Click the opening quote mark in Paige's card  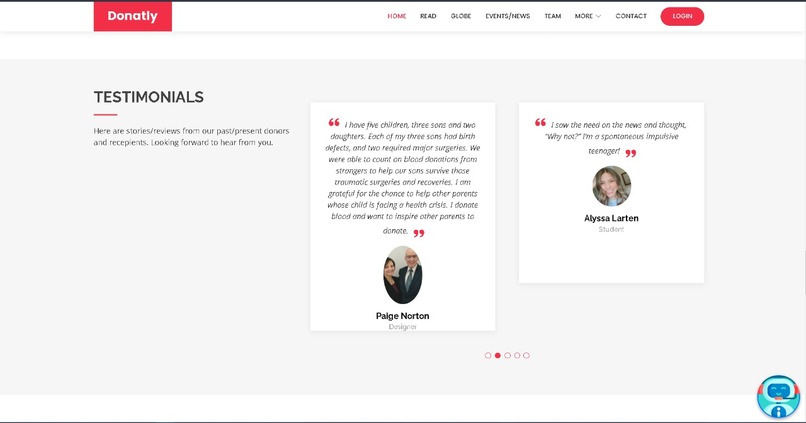click(x=334, y=122)
